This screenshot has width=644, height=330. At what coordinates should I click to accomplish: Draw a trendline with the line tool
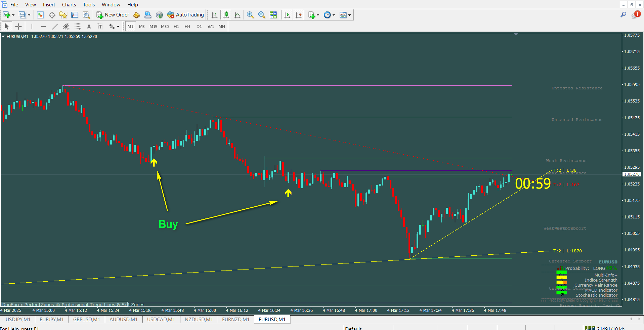[55, 27]
